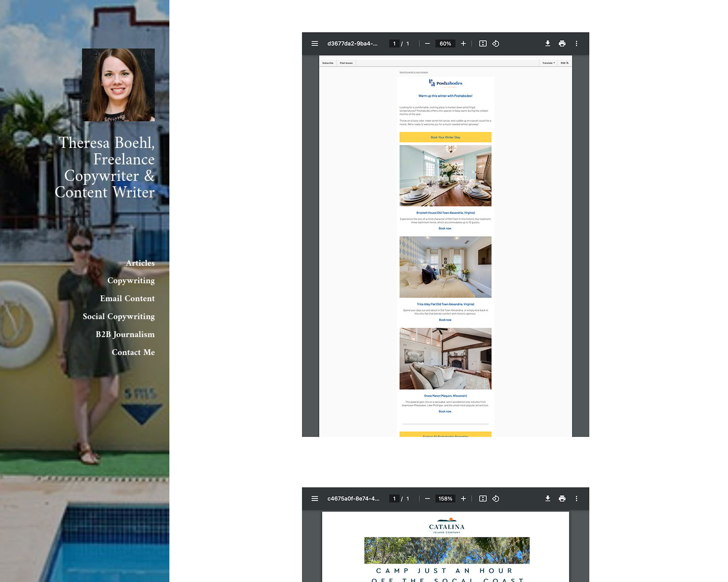728x582 pixels.
Task: Rotate the top PDF counterclockwise
Action: coord(496,43)
